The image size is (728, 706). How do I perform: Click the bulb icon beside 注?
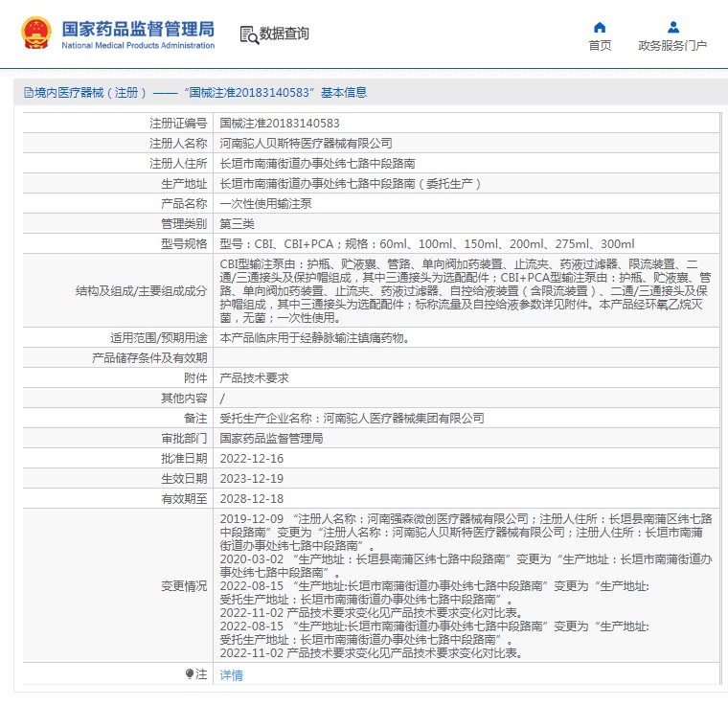(190, 674)
